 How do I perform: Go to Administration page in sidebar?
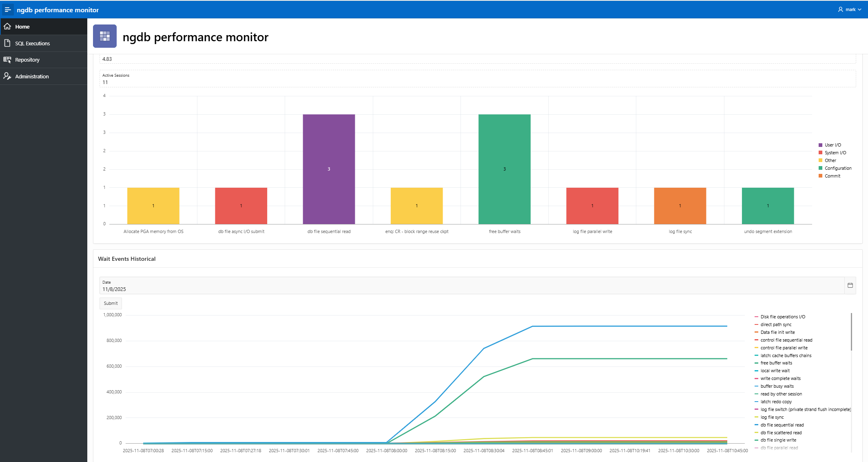coord(32,76)
